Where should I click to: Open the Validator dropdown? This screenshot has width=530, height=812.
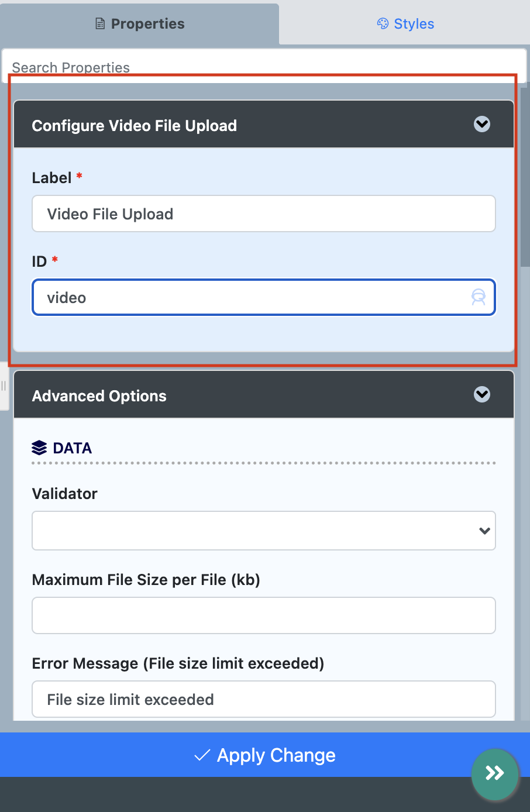click(x=263, y=531)
